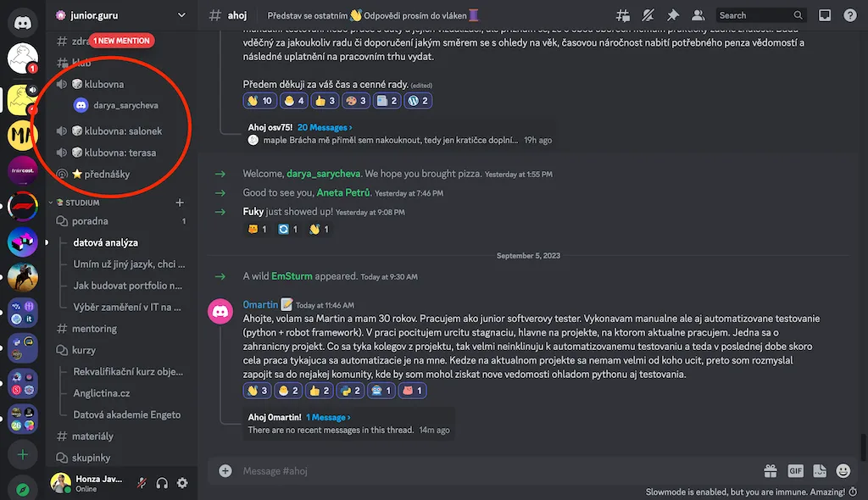Open User Settings gear icon
Image resolution: width=868 pixels, height=500 pixels.
point(182,483)
